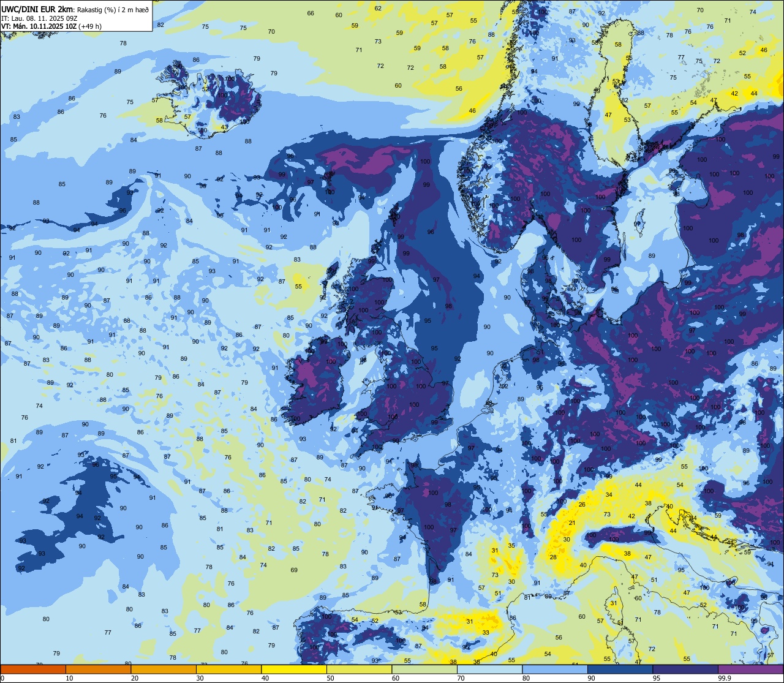Click the title text 'UWC/DINI EUR 2km'

pos(37,9)
